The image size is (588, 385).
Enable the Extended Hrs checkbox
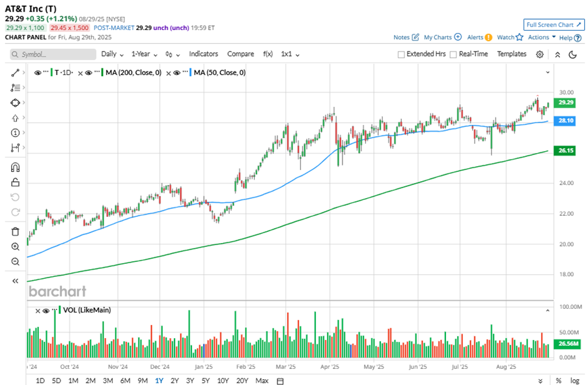pos(401,55)
